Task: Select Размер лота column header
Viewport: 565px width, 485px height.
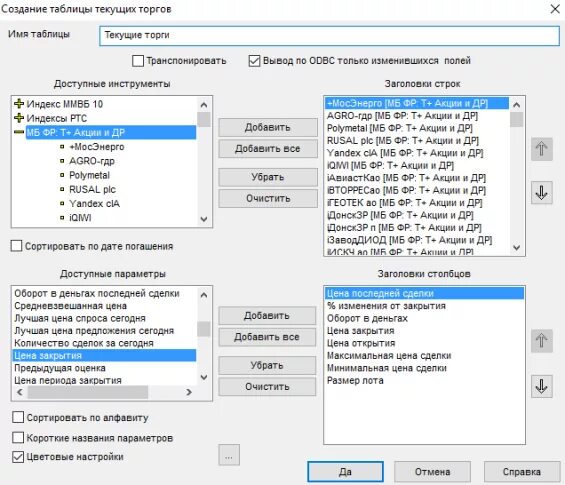Action: (x=424, y=381)
